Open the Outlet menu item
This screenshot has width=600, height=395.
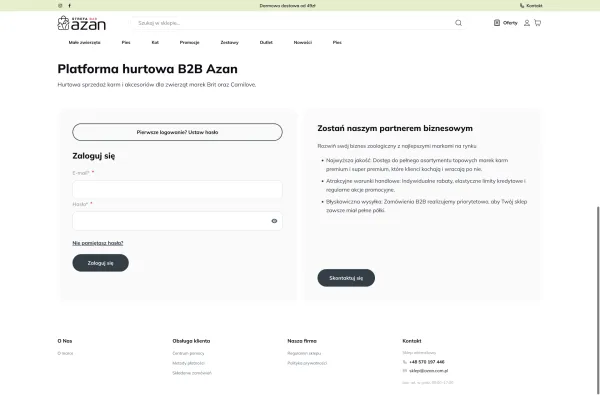(266, 42)
